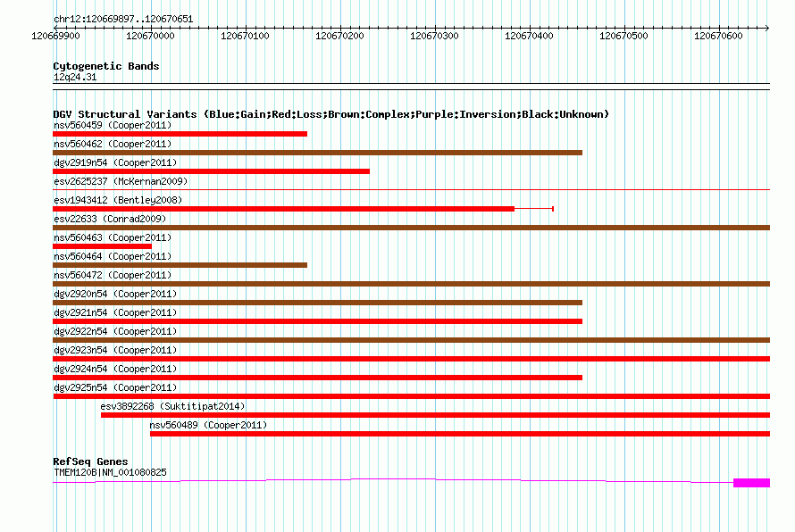795x532 pixels.
Task: Open variant label nsv560459 (Cooper2011)
Action: [x=113, y=125]
